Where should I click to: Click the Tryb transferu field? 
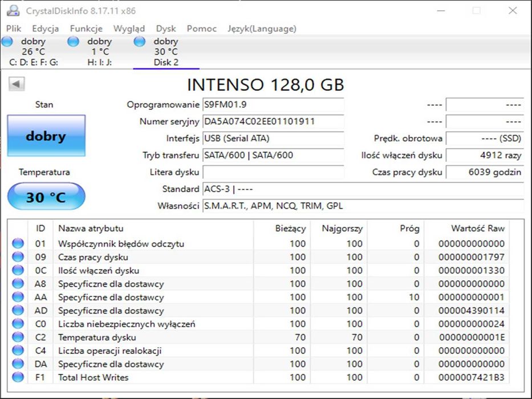(x=273, y=156)
